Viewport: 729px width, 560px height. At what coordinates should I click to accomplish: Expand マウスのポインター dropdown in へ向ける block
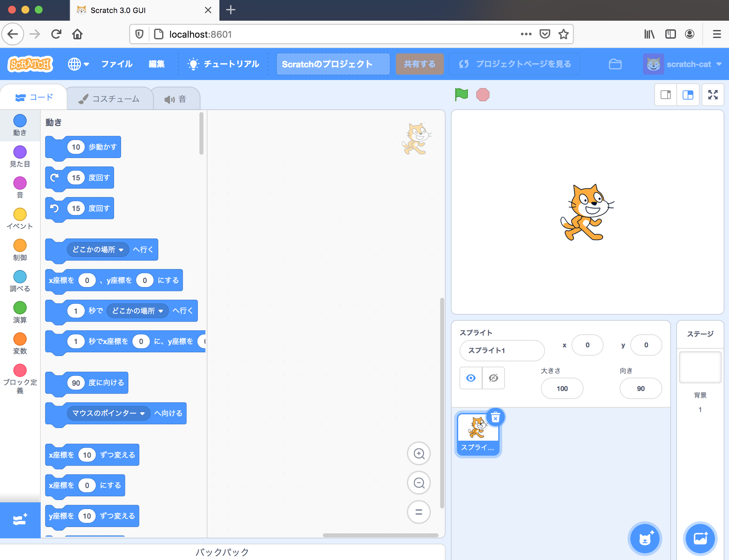[x=142, y=413]
